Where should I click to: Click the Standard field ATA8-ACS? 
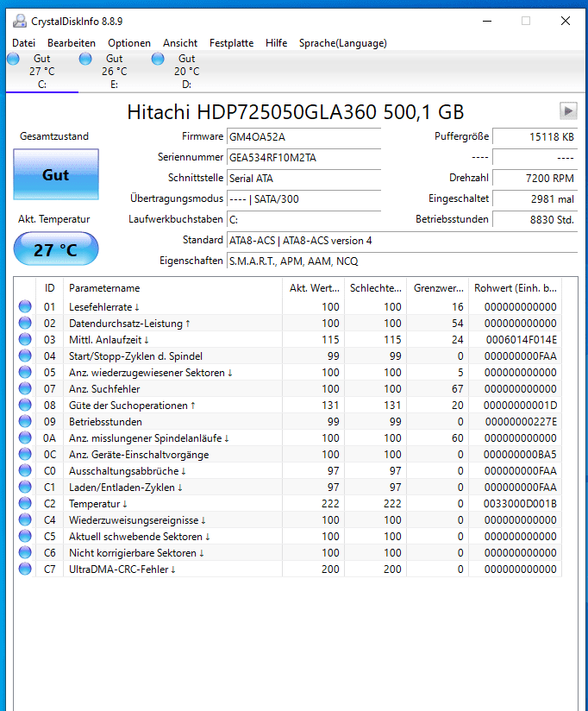click(x=402, y=241)
